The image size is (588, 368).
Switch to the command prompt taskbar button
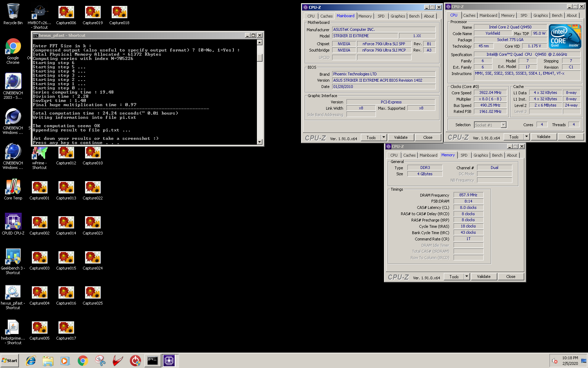click(153, 360)
